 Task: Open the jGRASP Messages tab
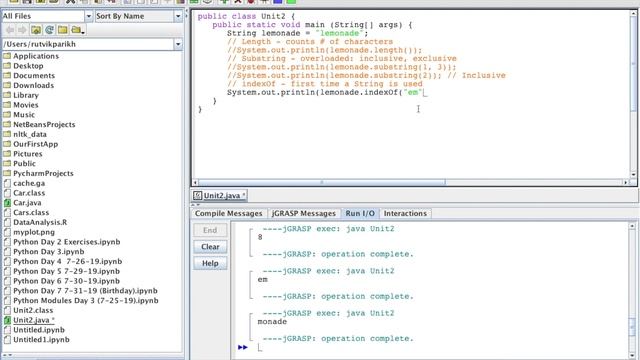[303, 213]
